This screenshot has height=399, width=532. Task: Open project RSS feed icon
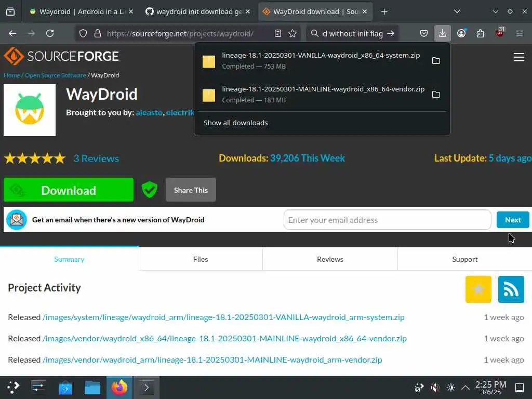(x=511, y=289)
